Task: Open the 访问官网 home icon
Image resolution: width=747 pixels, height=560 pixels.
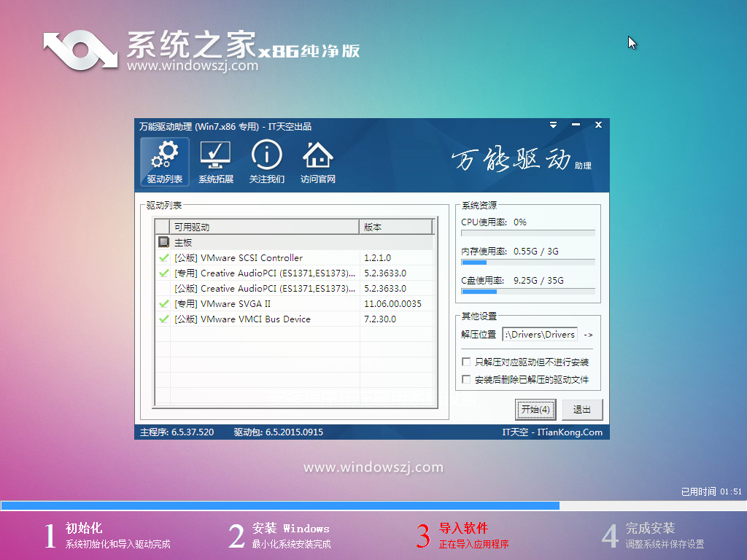Action: pos(318,161)
